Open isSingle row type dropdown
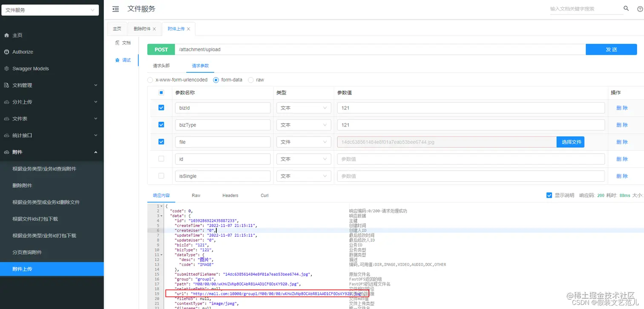The image size is (644, 309). click(x=304, y=176)
